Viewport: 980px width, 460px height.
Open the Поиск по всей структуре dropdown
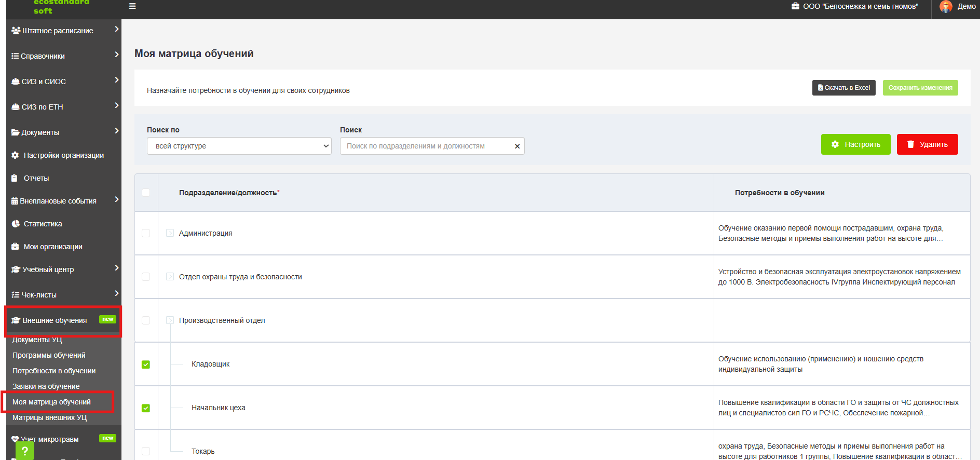tap(239, 146)
